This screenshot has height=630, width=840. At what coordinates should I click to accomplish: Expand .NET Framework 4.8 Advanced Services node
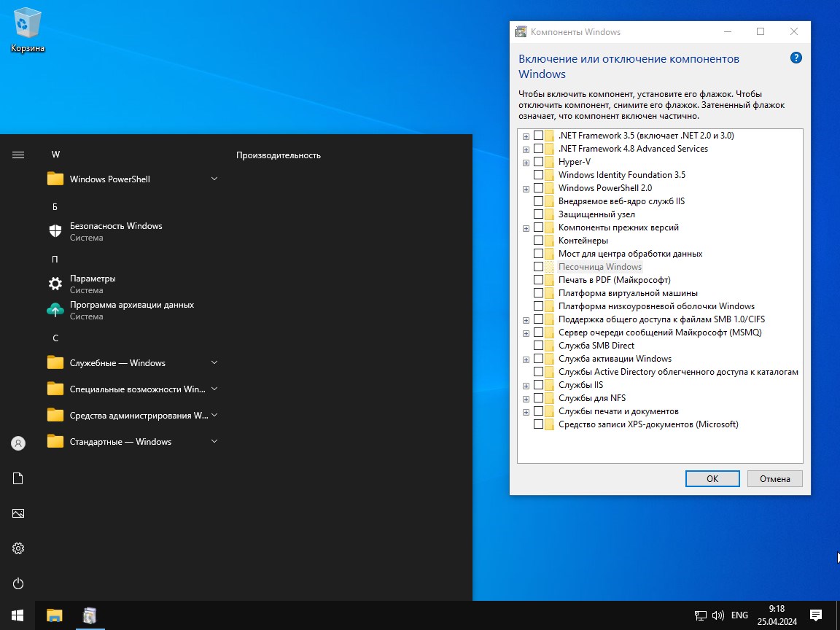pyautogui.click(x=526, y=149)
